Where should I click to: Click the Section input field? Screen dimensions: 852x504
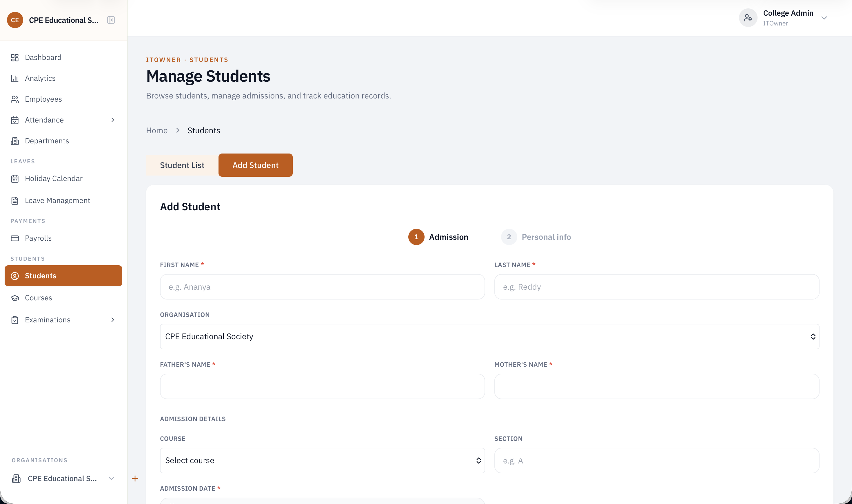[657, 461]
